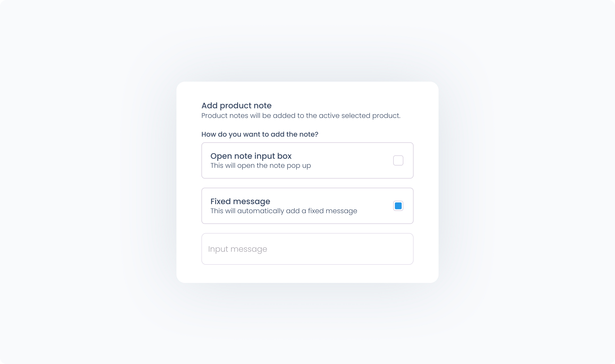Click "This will automatically add a fixed message" text

pos(284,211)
